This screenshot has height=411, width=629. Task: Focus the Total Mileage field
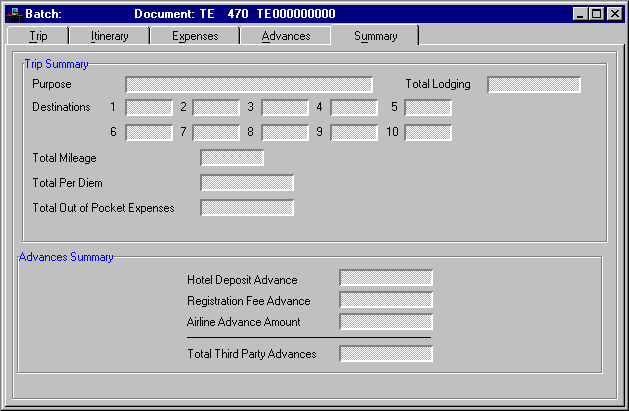click(x=232, y=158)
